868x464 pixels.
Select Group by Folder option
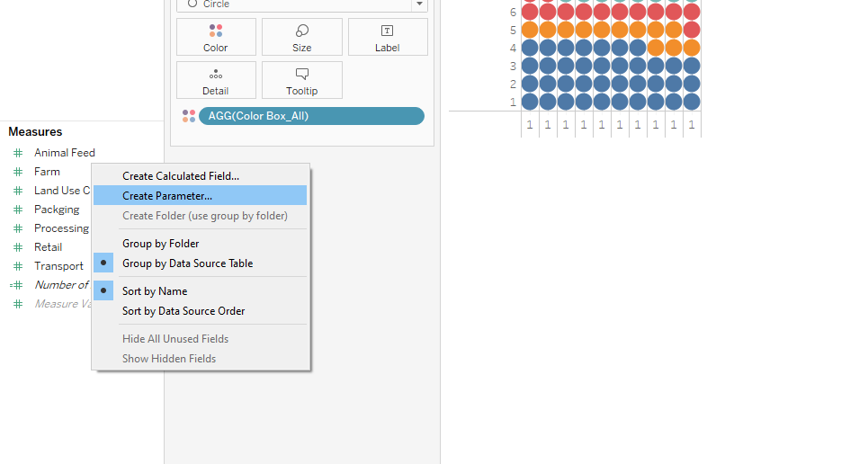click(201, 244)
